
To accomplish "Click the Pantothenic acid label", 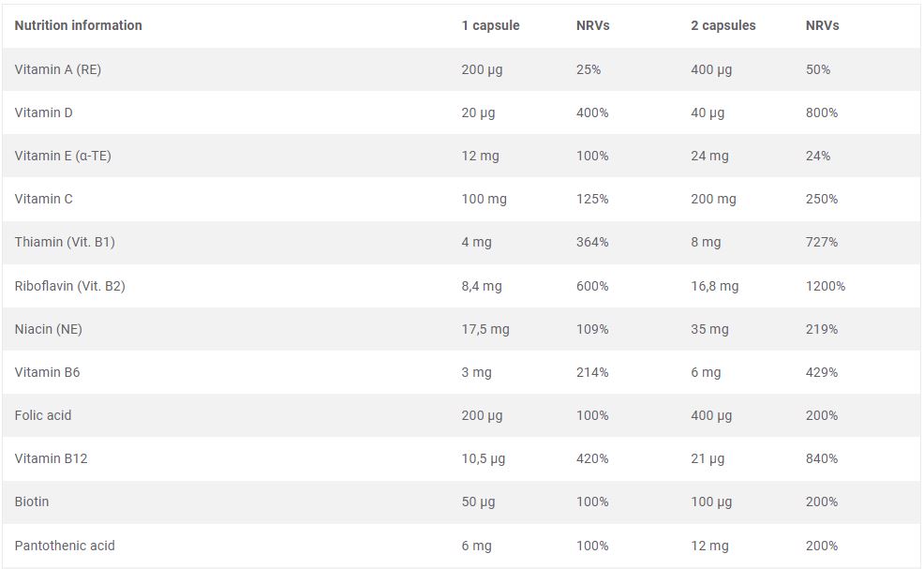I will coord(65,546).
